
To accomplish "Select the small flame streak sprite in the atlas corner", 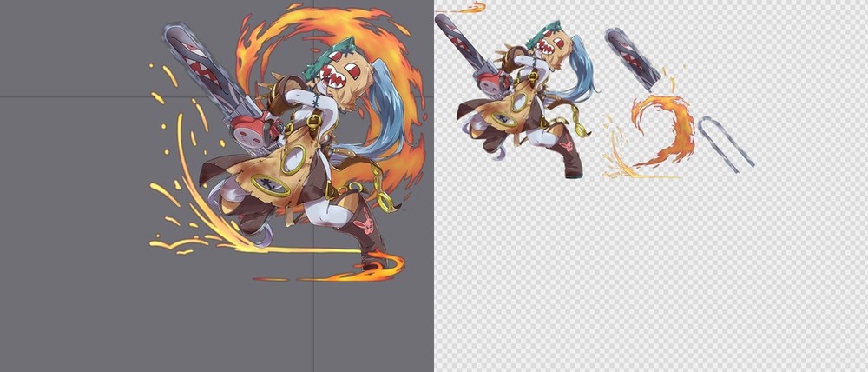I will click(x=464, y=9).
